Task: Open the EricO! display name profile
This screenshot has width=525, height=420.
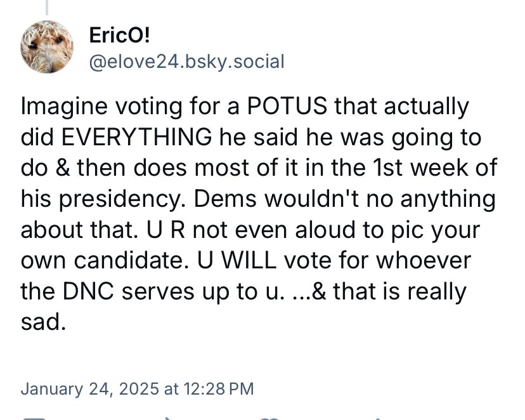Action: tap(120, 36)
